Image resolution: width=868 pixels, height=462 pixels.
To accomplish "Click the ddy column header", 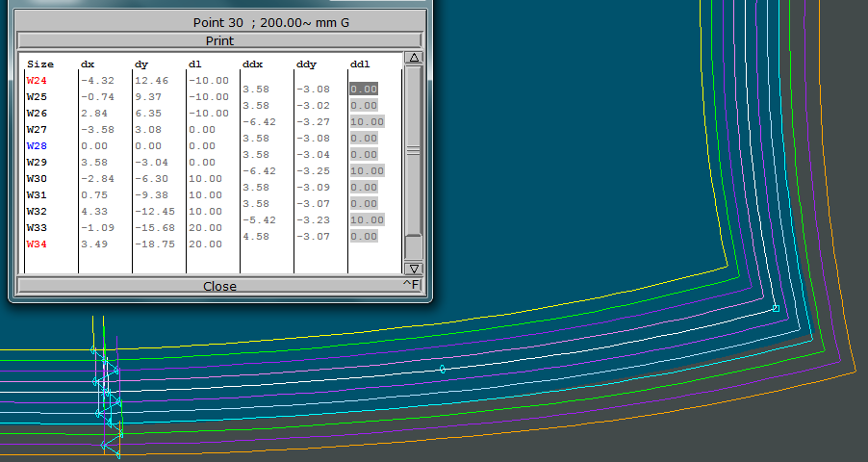I will tap(306, 64).
